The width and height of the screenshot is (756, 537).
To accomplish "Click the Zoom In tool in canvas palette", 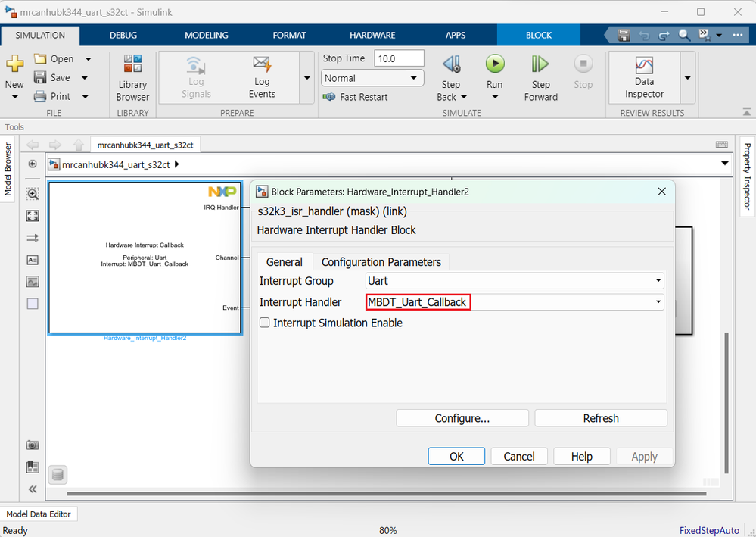I will click(x=33, y=194).
